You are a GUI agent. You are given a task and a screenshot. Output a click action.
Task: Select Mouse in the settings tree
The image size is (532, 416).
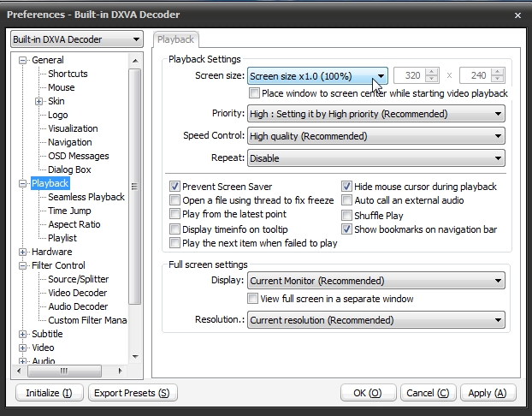coord(62,87)
